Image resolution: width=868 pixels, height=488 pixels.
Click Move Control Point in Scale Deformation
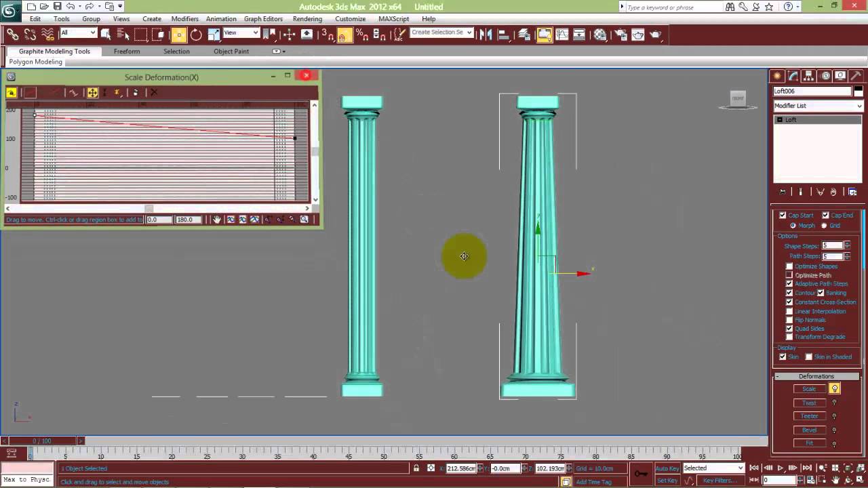[x=92, y=92]
